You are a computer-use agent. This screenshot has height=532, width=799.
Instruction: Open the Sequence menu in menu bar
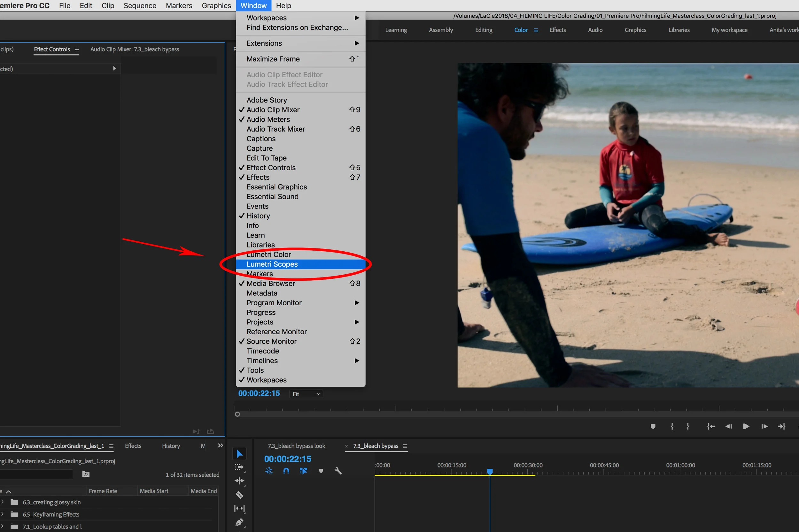pos(140,6)
